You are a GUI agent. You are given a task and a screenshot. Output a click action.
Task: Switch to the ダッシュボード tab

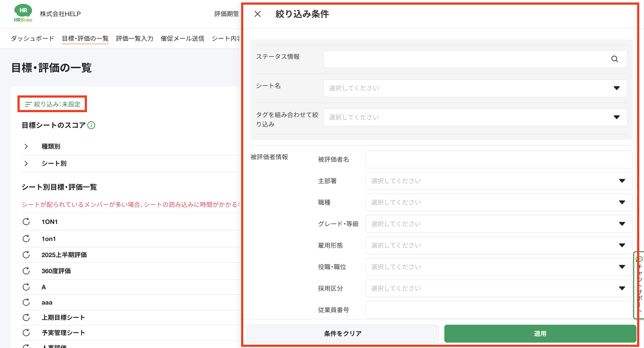[x=32, y=39]
